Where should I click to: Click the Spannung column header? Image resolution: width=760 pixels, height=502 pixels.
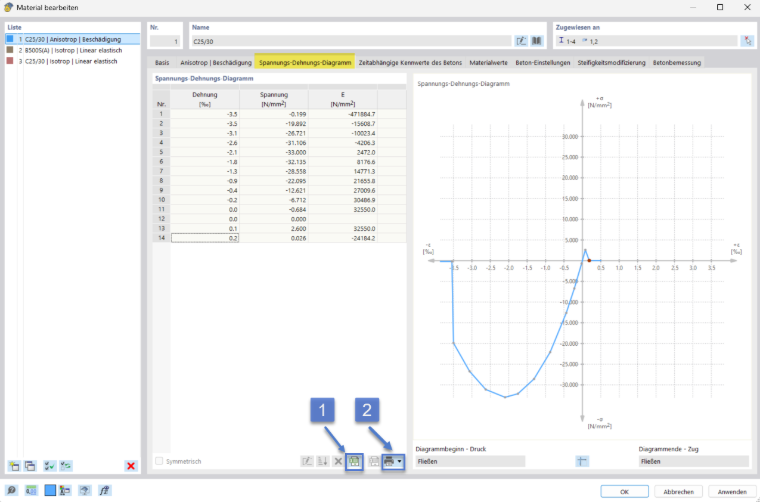pyautogui.click(x=274, y=99)
